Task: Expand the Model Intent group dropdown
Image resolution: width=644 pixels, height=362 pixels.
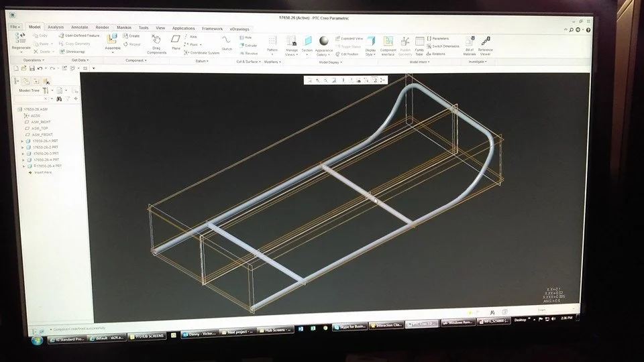Action: click(x=419, y=62)
